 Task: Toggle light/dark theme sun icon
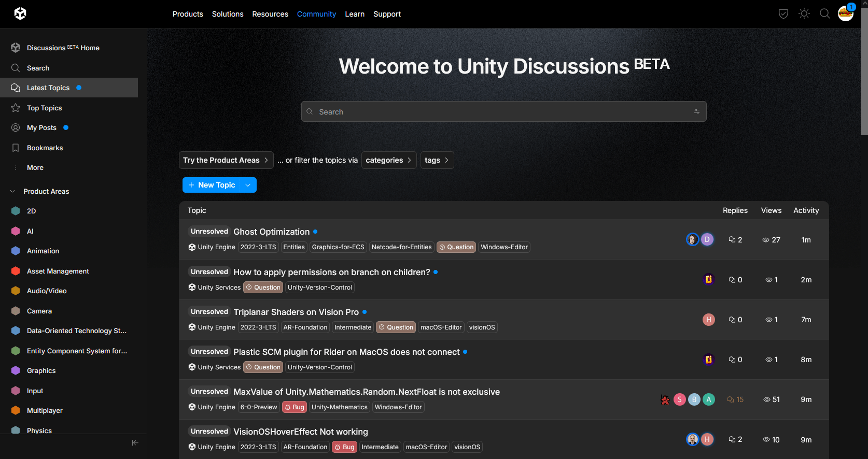click(x=804, y=14)
